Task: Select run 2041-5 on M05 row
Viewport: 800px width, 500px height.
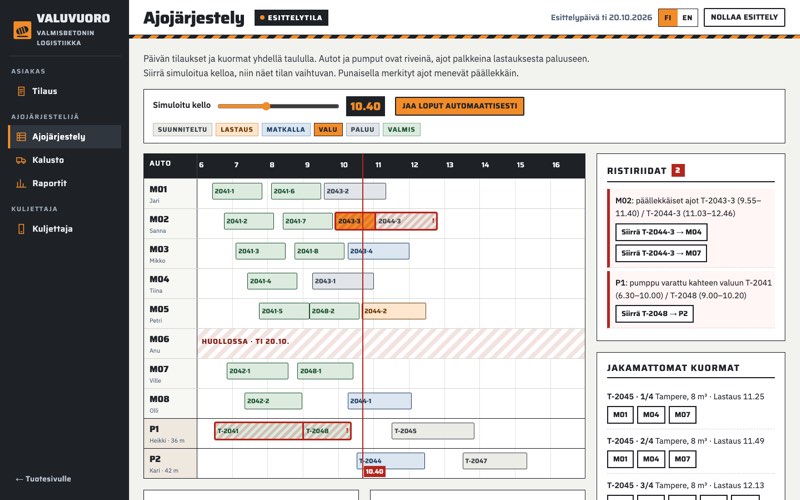Action: click(284, 311)
